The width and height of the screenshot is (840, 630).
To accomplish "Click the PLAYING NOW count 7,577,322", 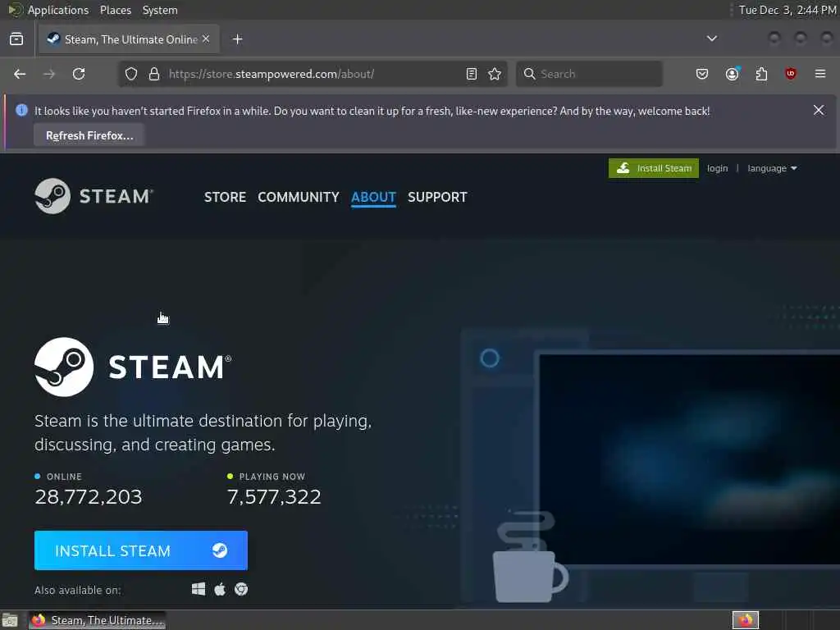I will [x=274, y=496].
